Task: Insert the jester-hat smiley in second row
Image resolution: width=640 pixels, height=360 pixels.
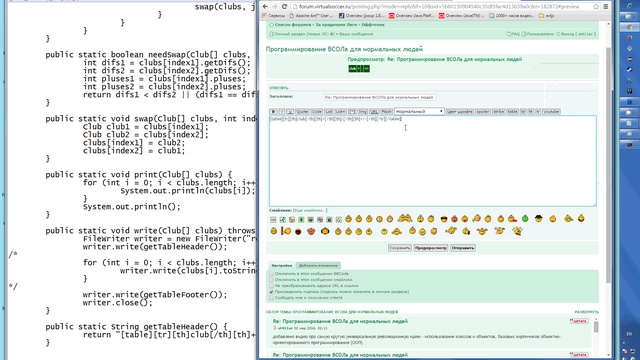Action: (x=482, y=231)
